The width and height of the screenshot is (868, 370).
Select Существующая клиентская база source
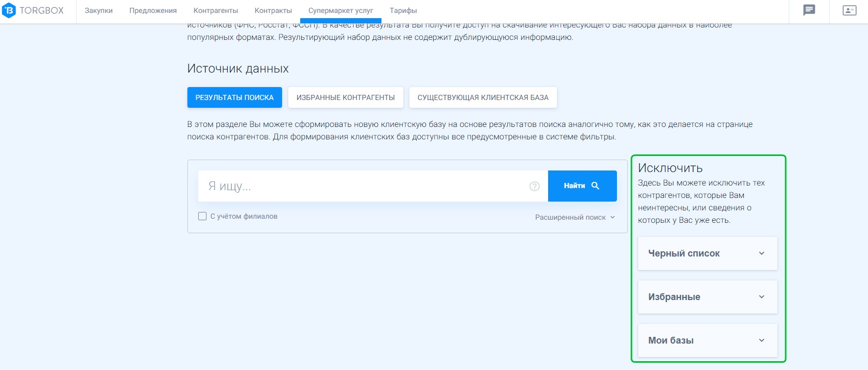click(x=483, y=97)
